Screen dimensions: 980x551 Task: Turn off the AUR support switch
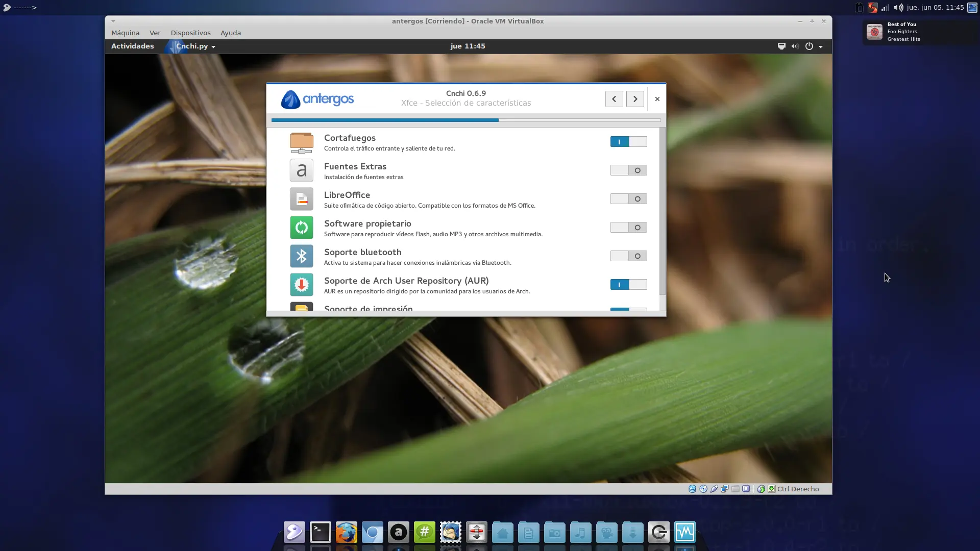[628, 285]
